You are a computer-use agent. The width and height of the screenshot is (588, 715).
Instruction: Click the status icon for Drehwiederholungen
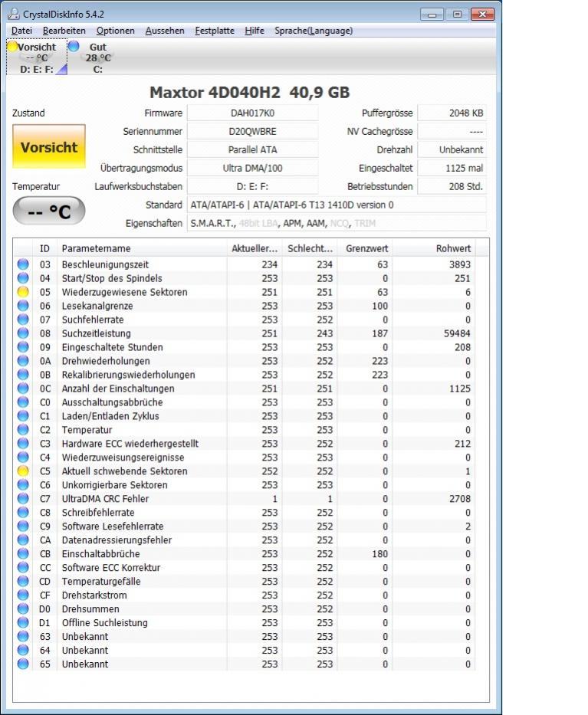coord(23,361)
